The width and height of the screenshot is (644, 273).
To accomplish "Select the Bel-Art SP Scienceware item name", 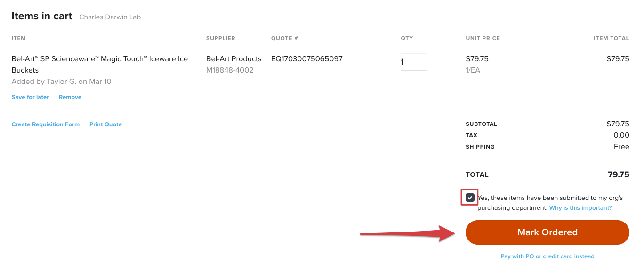I will click(x=99, y=58).
